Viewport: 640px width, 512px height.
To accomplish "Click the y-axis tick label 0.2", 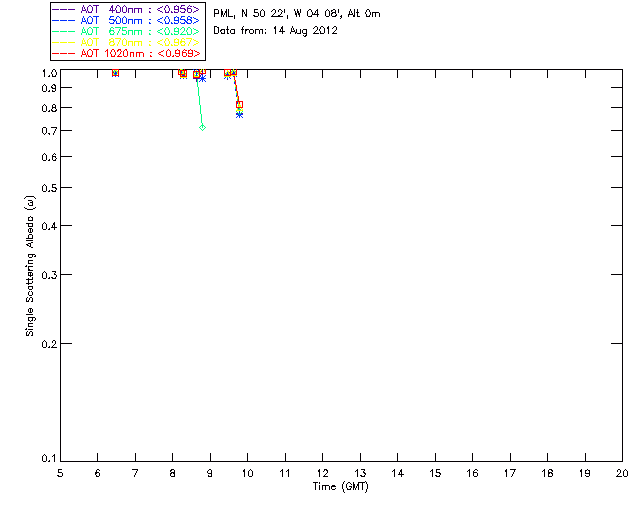I will (49, 344).
